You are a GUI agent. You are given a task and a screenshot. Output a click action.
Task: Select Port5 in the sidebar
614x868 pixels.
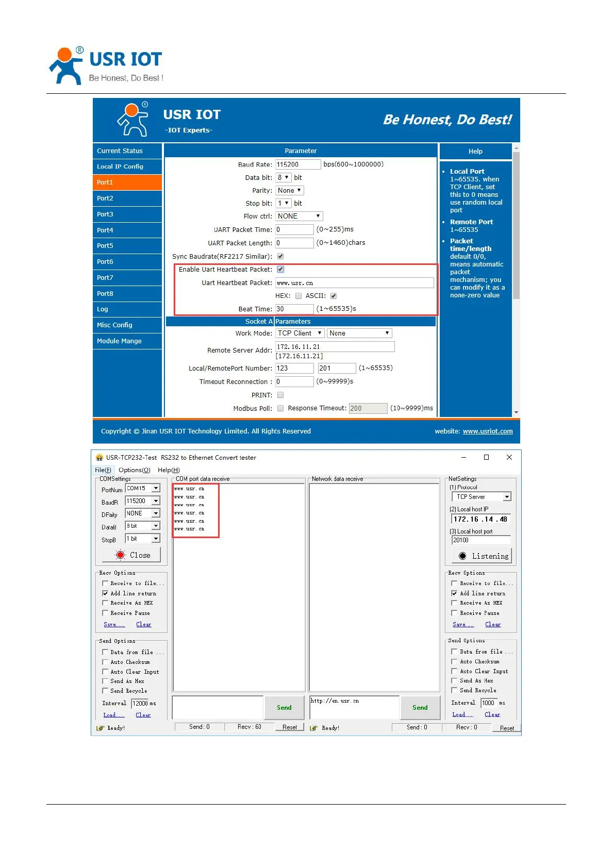tap(127, 246)
